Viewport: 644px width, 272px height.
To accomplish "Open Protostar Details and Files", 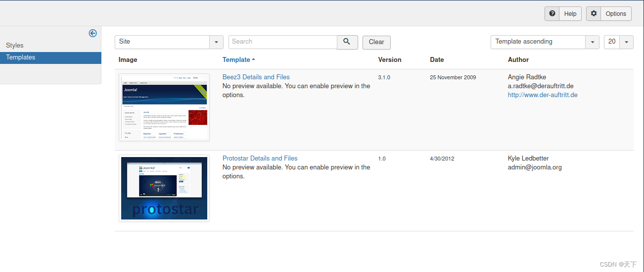I will click(260, 158).
